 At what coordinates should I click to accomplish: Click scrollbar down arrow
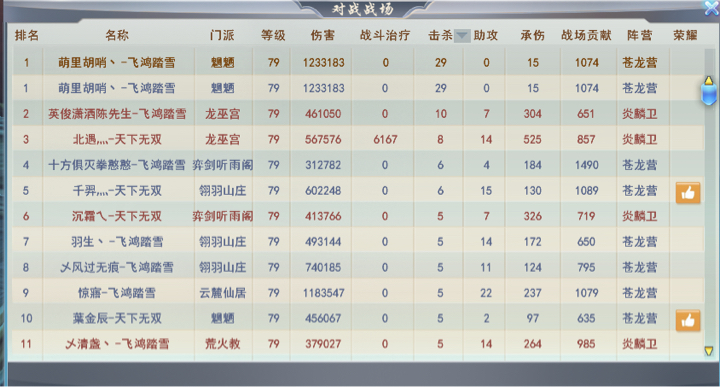click(709, 351)
